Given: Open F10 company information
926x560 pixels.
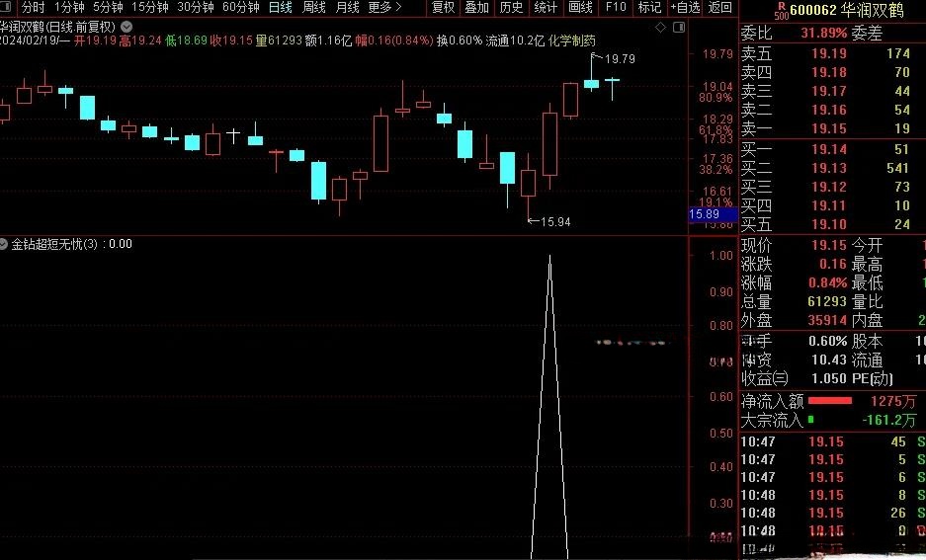Looking at the screenshot, I should [x=616, y=7].
